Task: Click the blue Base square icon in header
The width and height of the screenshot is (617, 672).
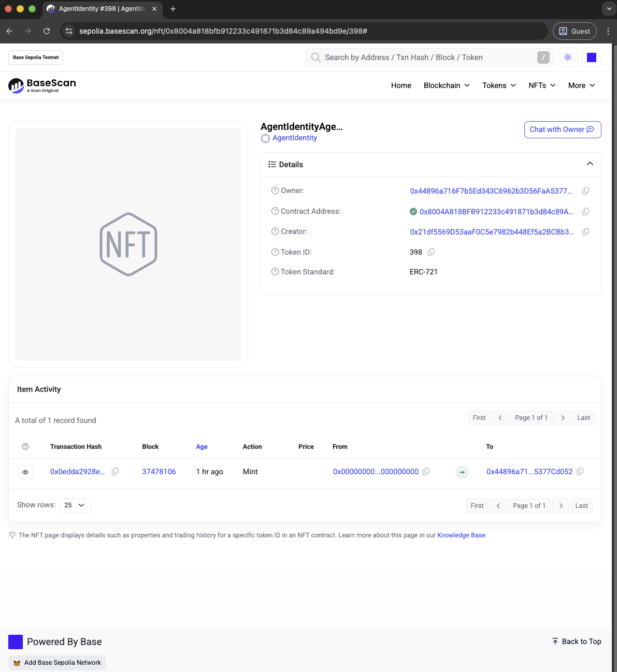Action: click(592, 57)
